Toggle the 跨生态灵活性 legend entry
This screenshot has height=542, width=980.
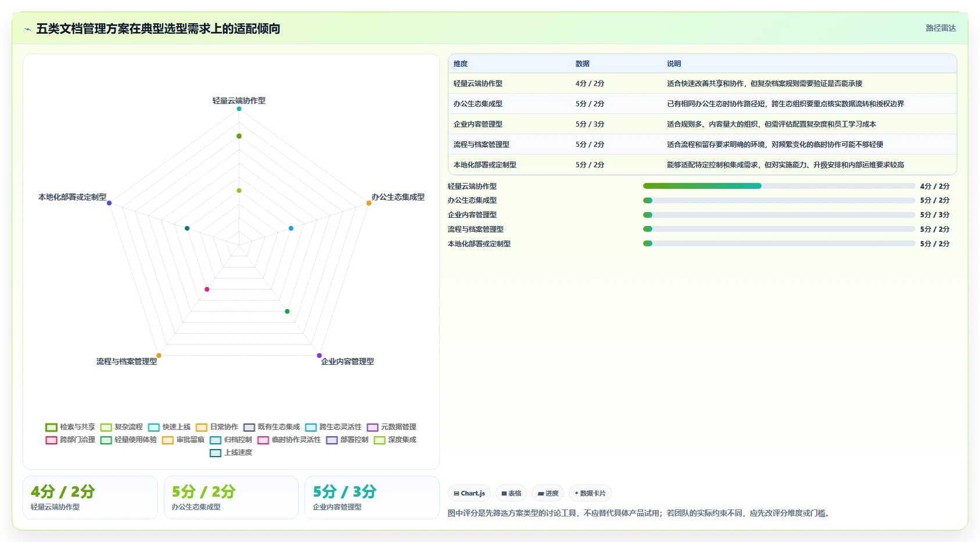333,427
